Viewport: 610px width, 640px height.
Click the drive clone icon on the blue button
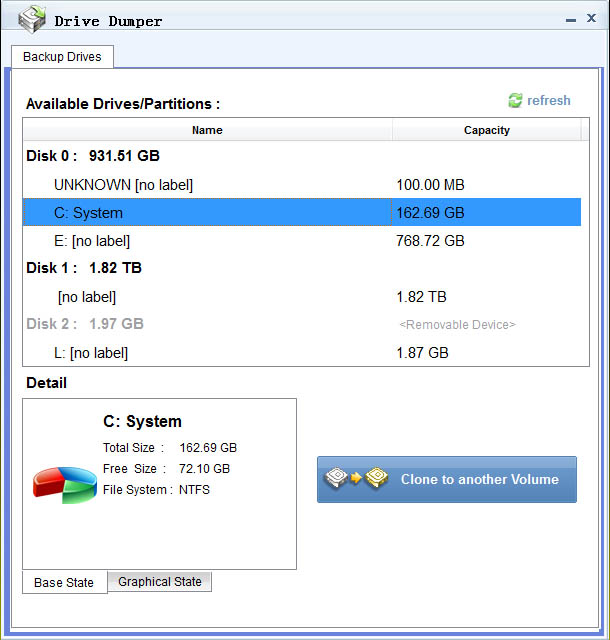coord(356,480)
